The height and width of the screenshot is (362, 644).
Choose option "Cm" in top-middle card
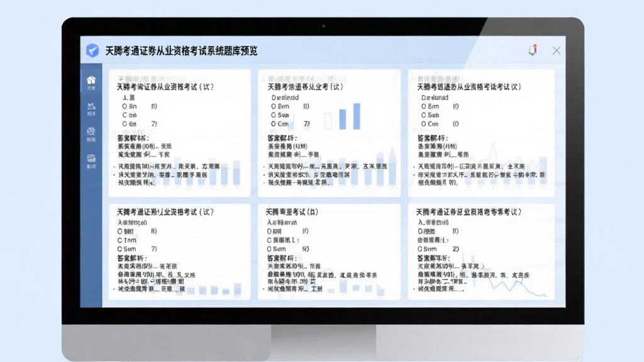tap(280, 124)
